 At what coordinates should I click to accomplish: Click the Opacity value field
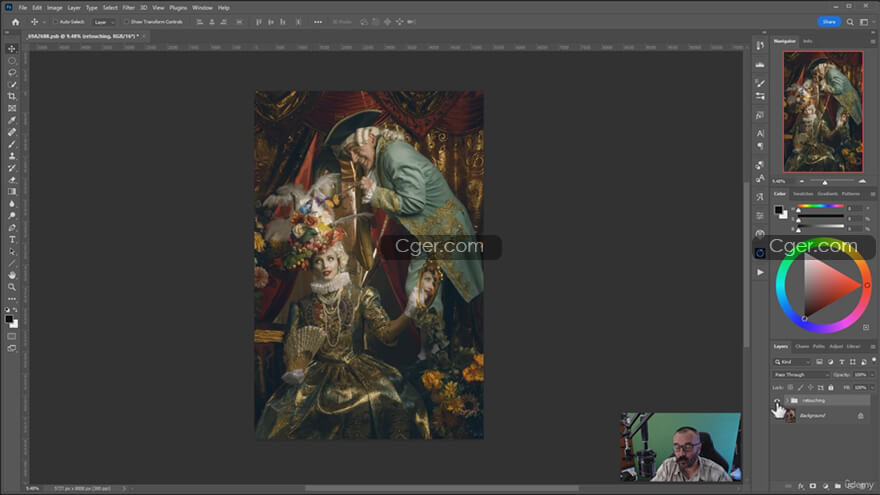[x=860, y=374]
